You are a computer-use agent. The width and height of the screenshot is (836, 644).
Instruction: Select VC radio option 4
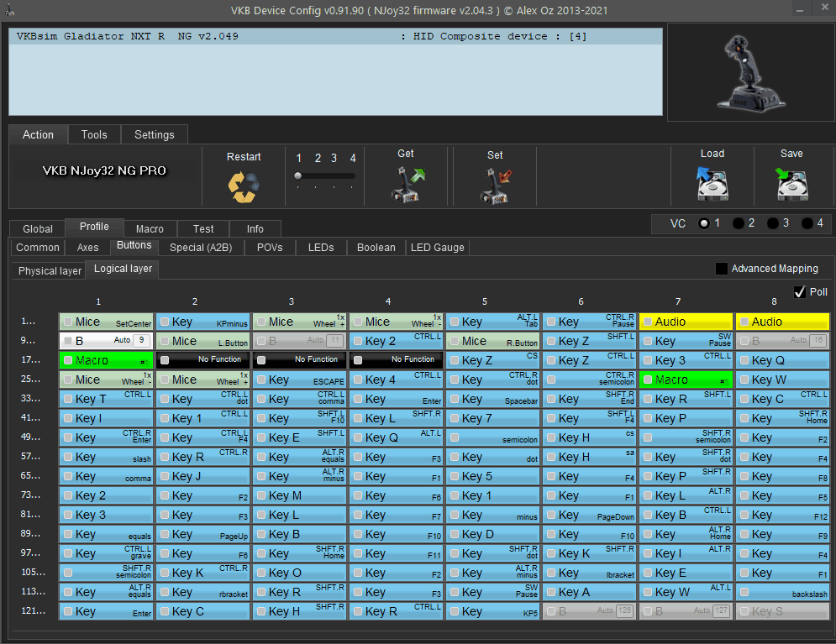[807, 223]
